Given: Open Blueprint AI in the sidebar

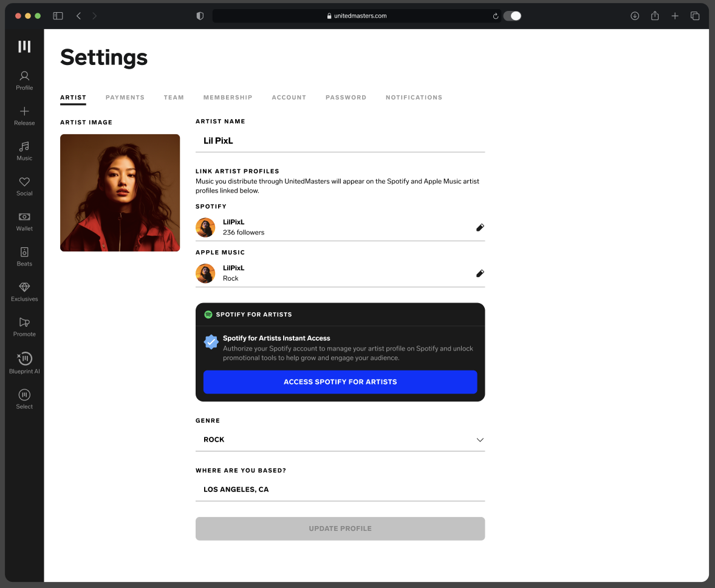Looking at the screenshot, I should pyautogui.click(x=24, y=363).
